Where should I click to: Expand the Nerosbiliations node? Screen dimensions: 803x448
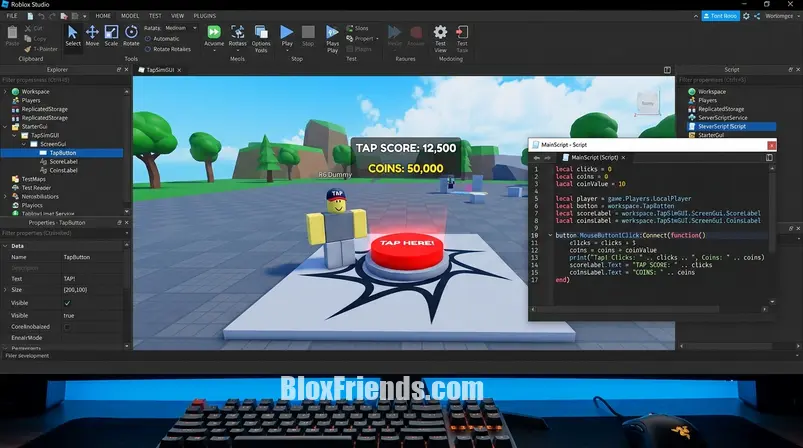[6, 196]
